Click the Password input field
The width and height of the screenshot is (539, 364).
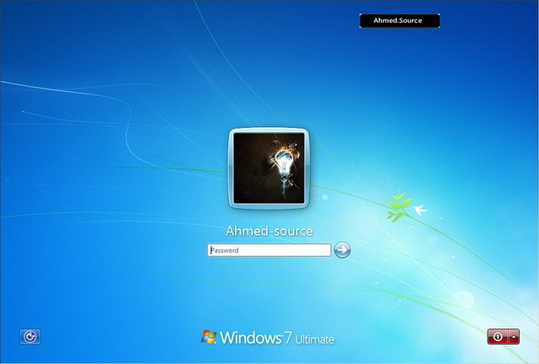[x=269, y=250]
